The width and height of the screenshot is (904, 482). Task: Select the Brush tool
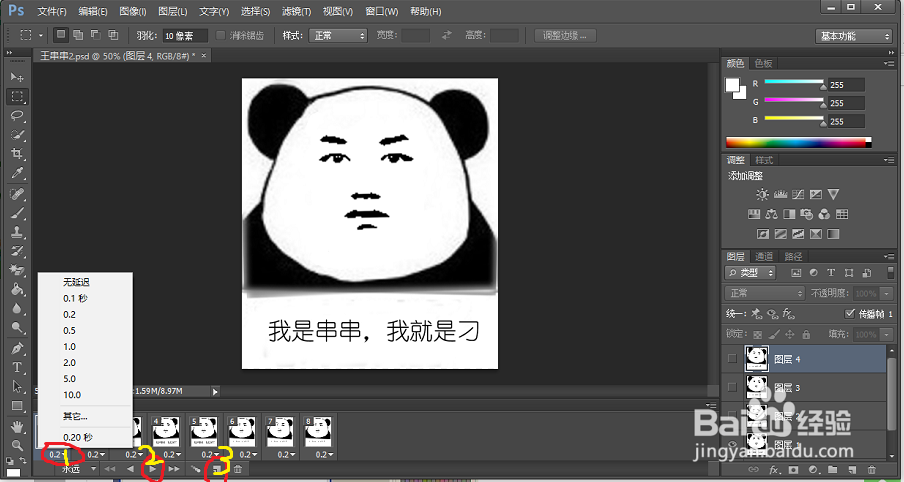point(17,213)
